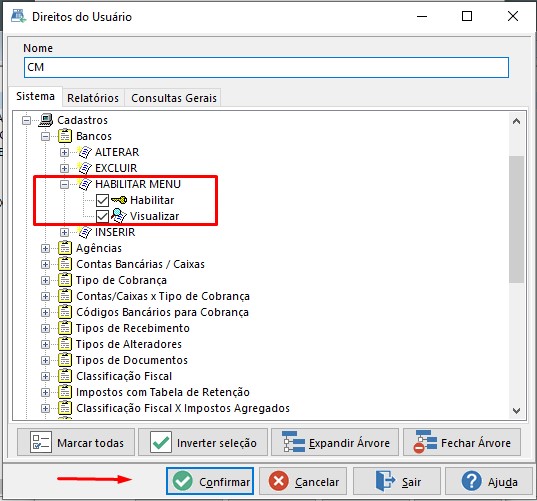Click the Nome input field
Screen dimensions: 537x501
pos(266,67)
